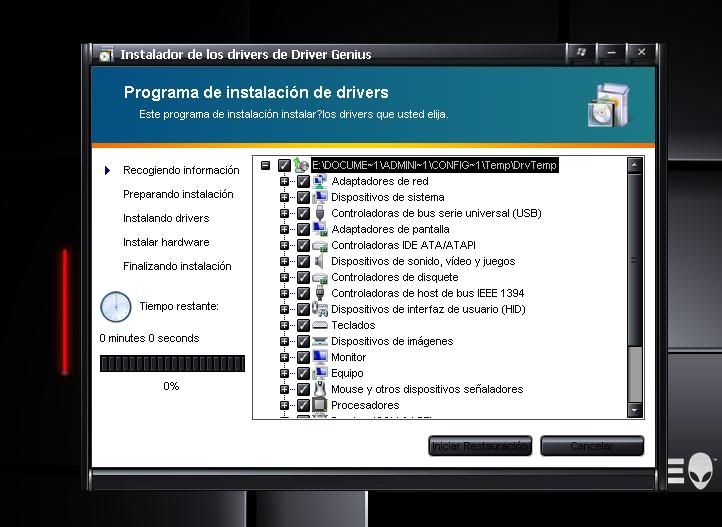722x527 pixels.
Task: Click the Iniciar Restauración button
Action: pyautogui.click(x=480, y=446)
